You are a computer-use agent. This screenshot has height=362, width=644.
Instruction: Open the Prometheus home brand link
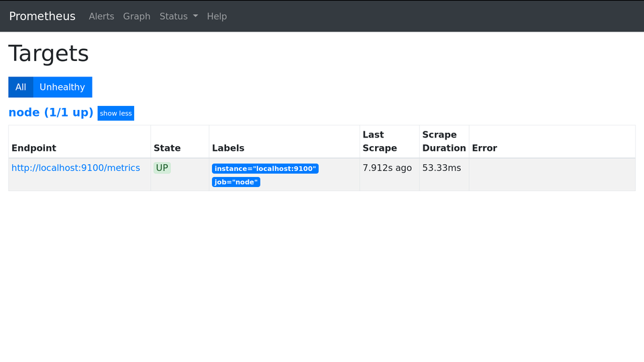(x=42, y=16)
